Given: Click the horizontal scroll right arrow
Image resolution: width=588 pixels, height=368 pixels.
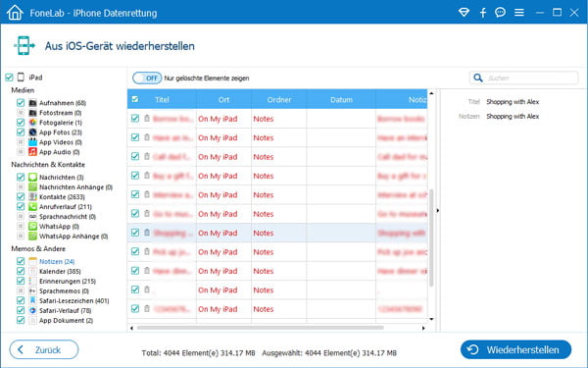Looking at the screenshot, I should coord(423,328).
